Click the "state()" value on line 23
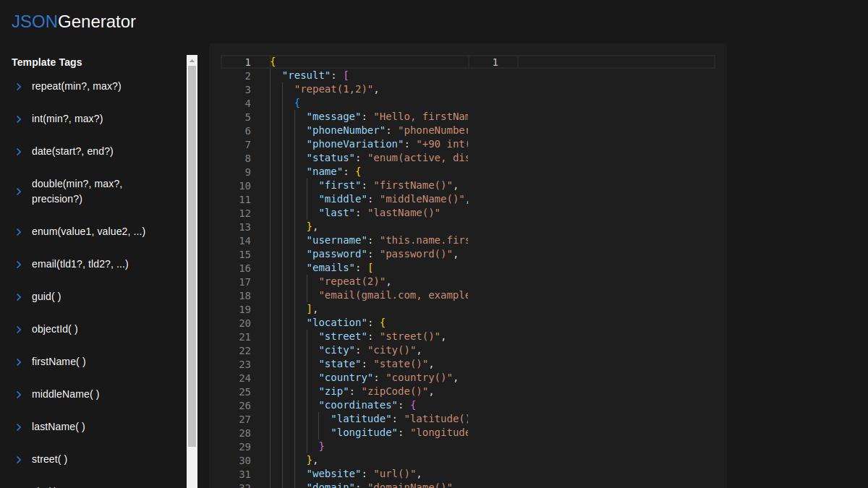 pos(401,364)
